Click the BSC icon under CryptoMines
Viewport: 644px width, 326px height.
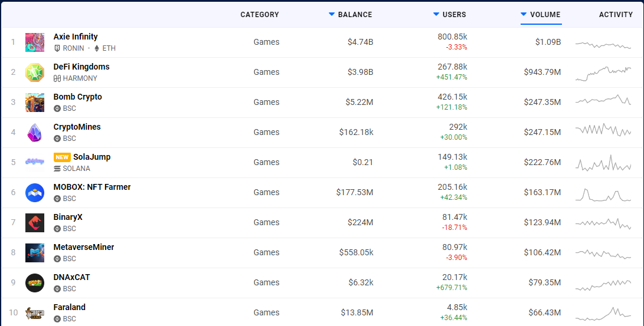tap(57, 139)
